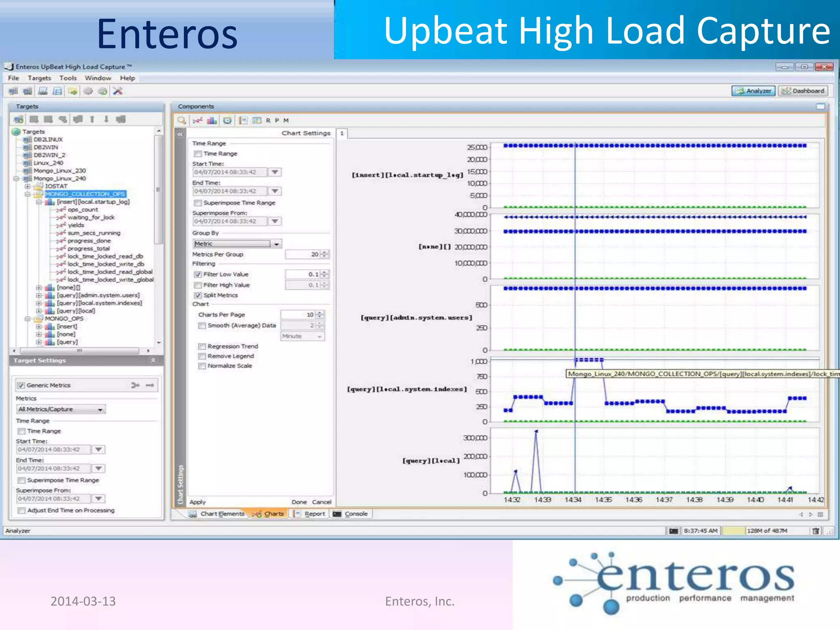
Task: Collapse the Target Settings panel
Action: coord(153,361)
